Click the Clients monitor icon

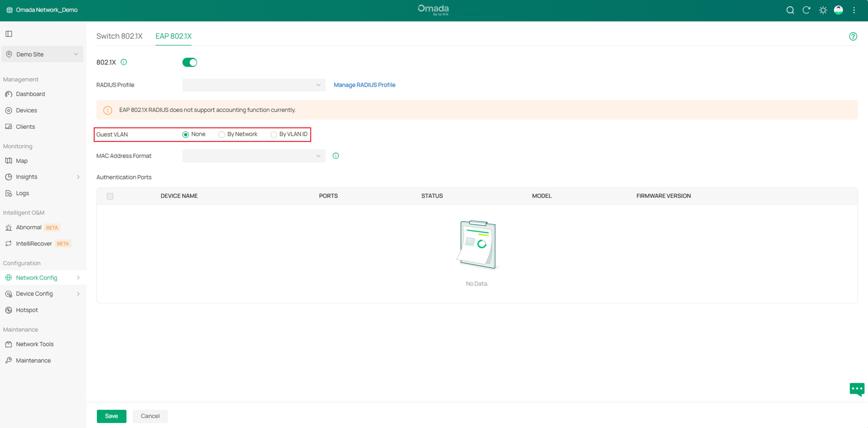click(9, 126)
